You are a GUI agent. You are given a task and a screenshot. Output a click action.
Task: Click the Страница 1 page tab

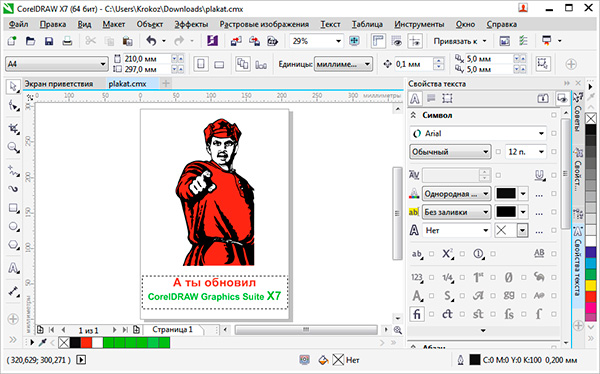(x=172, y=330)
